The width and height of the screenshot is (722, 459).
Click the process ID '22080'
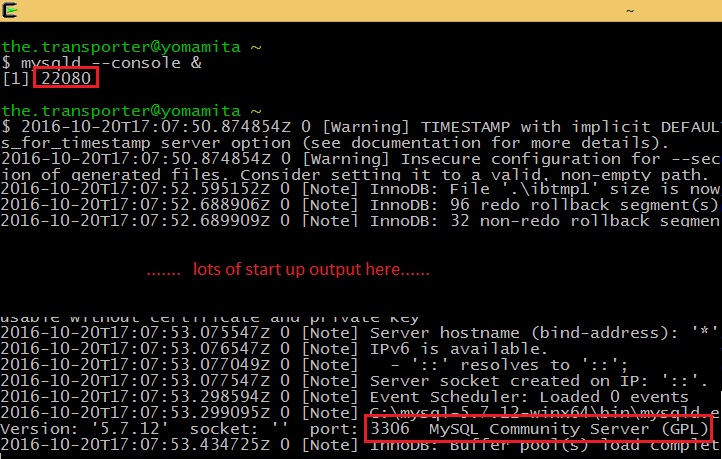click(x=66, y=78)
